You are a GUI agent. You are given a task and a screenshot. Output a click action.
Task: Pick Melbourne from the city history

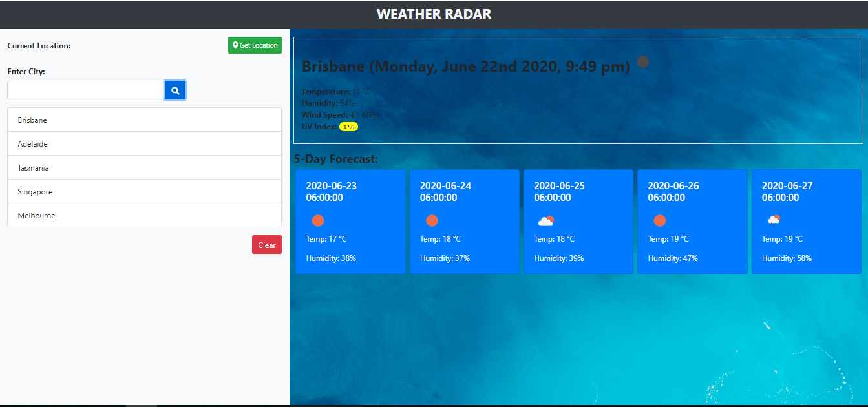point(144,216)
